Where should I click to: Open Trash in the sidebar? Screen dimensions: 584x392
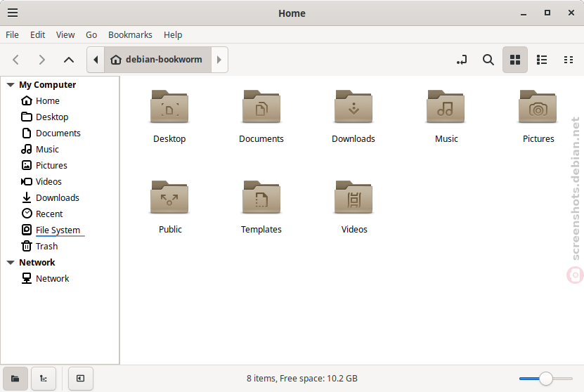pyautogui.click(x=39, y=247)
